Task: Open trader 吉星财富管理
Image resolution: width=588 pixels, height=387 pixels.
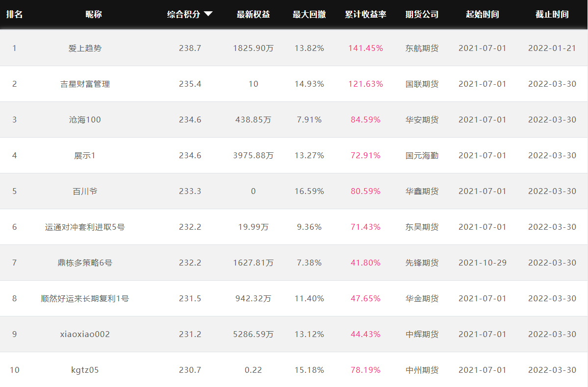Action: pos(85,84)
